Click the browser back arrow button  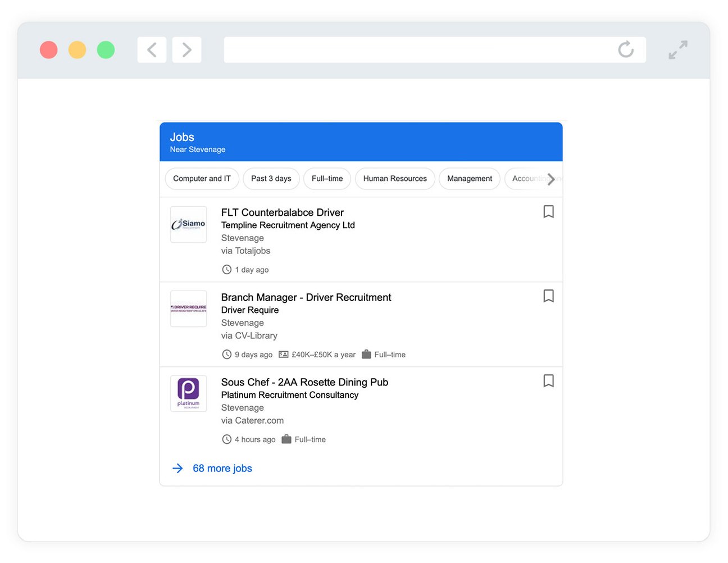point(152,50)
